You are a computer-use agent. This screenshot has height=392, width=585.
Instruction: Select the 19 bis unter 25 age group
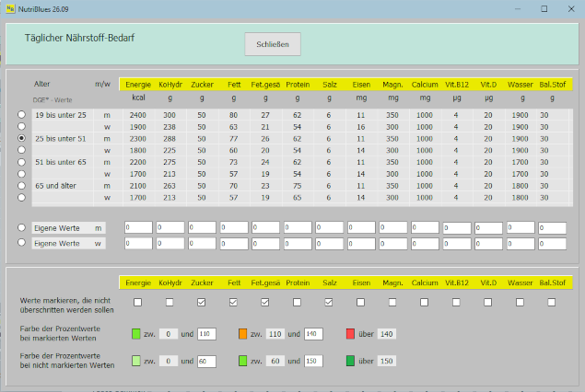21,114
